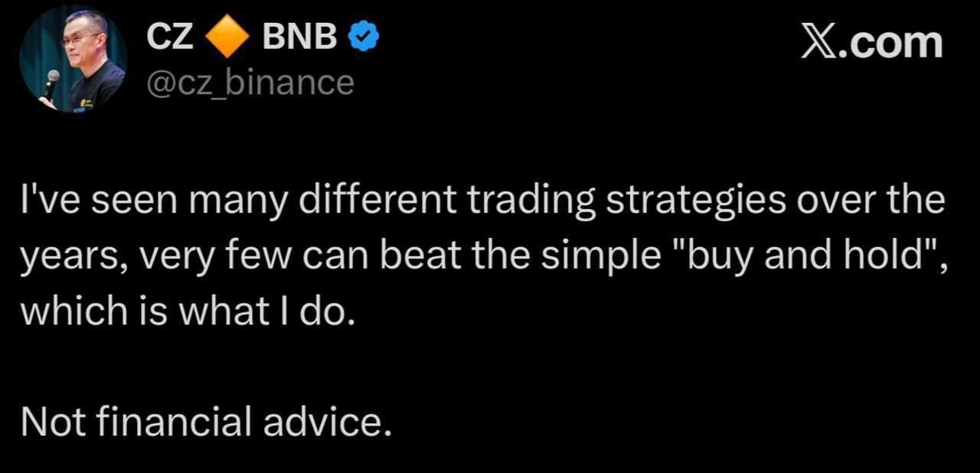Viewport: 980px width, 473px height.
Task: Click the word "years," in the tweet
Action: coord(69,256)
